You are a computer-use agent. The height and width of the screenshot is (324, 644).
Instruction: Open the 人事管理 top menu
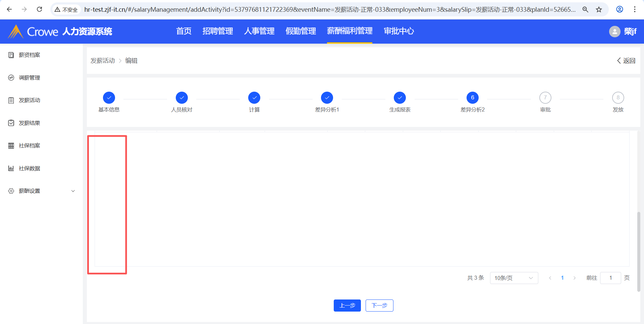tap(259, 31)
